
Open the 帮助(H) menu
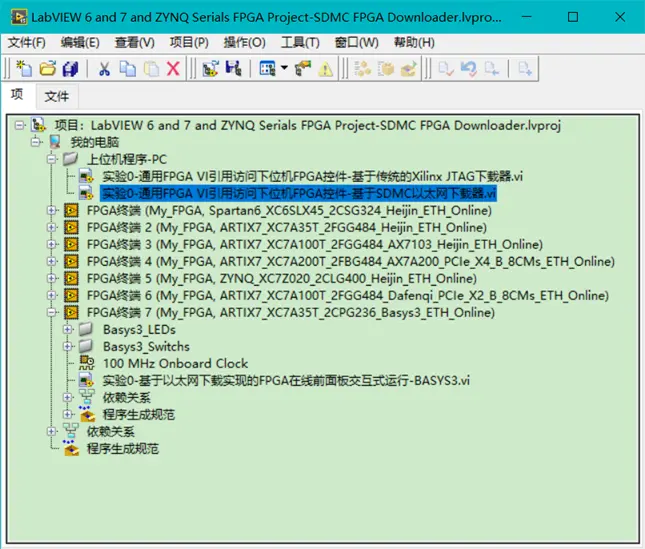pyautogui.click(x=414, y=42)
